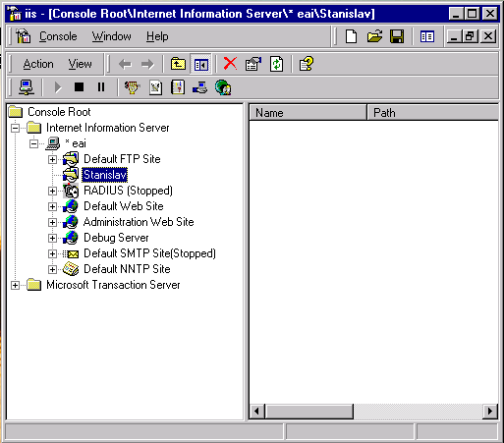Image resolution: width=504 pixels, height=443 pixels.
Task: Expand the RADIUS (Stopped) node
Action: click(52, 191)
